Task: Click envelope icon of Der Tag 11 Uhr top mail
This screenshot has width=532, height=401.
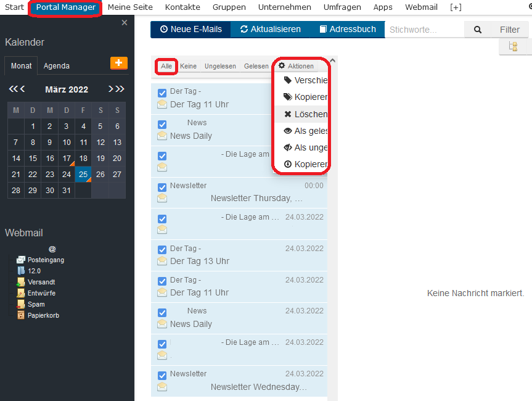Action: tap(162, 104)
